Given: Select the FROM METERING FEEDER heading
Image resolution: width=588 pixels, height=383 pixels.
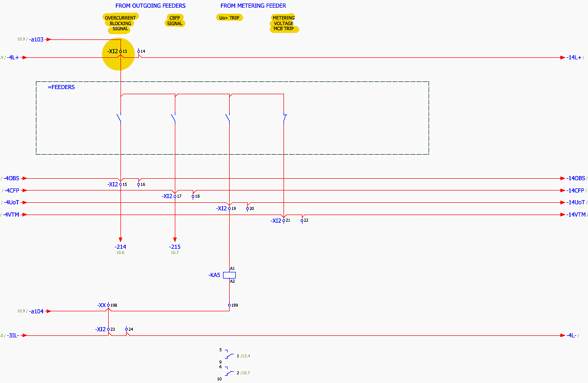Looking at the screenshot, I should pyautogui.click(x=253, y=6).
